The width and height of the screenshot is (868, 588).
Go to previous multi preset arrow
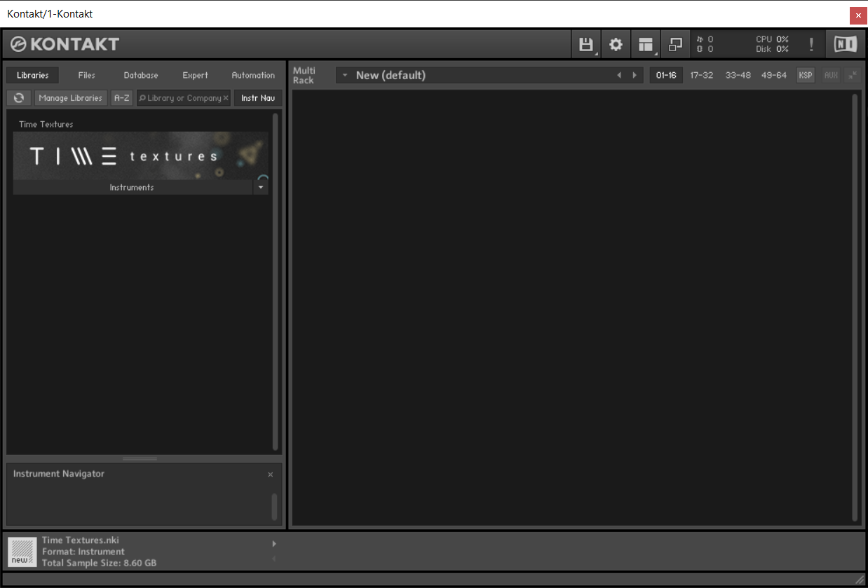point(619,75)
